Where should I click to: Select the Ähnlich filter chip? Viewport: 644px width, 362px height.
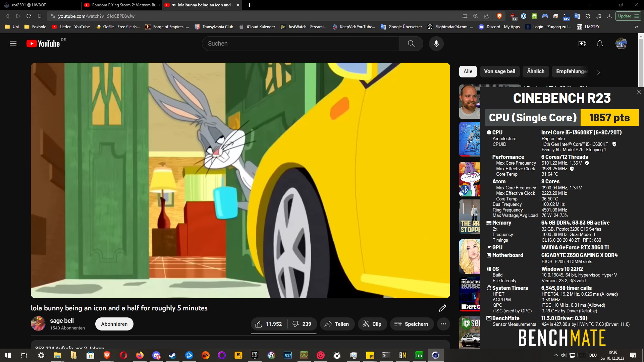pyautogui.click(x=536, y=71)
